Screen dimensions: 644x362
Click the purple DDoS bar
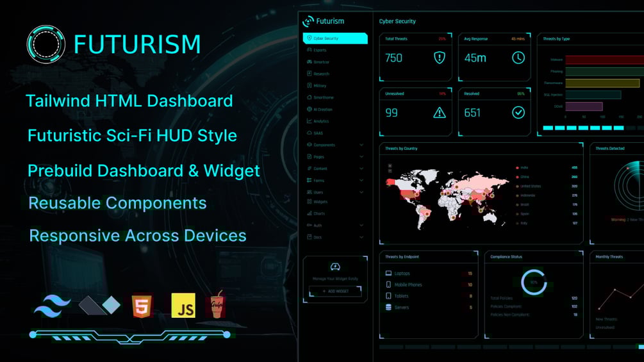click(584, 106)
